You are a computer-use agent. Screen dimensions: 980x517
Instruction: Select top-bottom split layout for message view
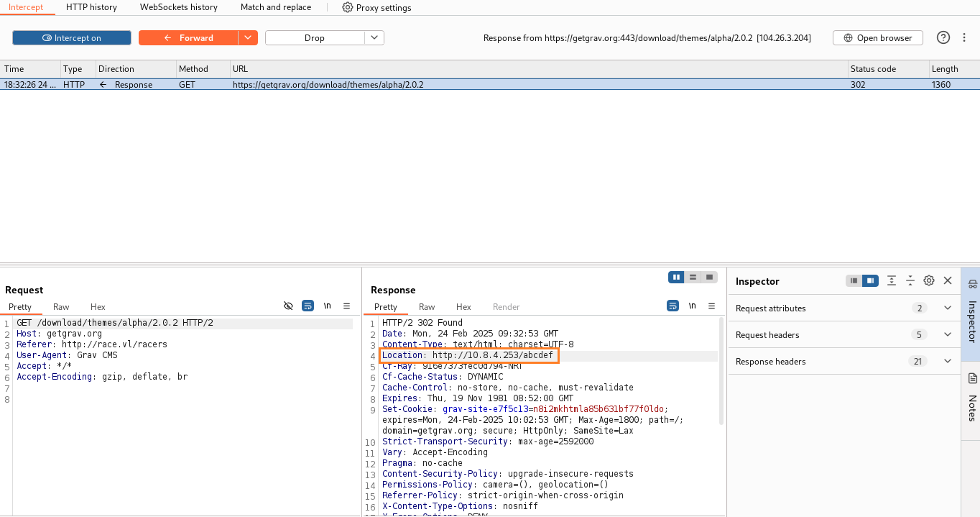(x=693, y=277)
